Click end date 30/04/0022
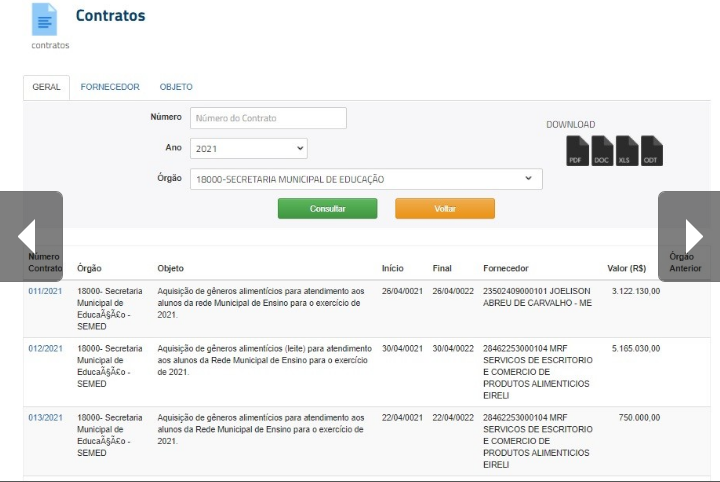This screenshot has width=720, height=482. (453, 348)
